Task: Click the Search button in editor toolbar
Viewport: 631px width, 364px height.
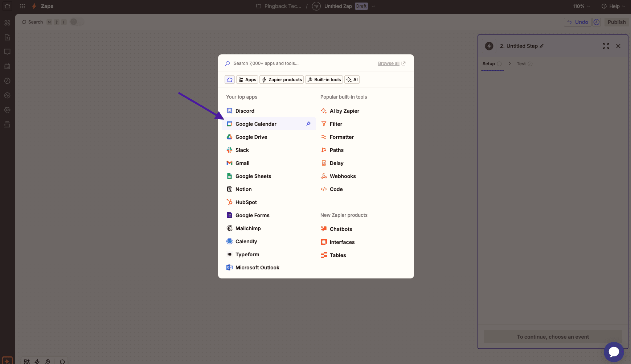Action: click(x=32, y=22)
